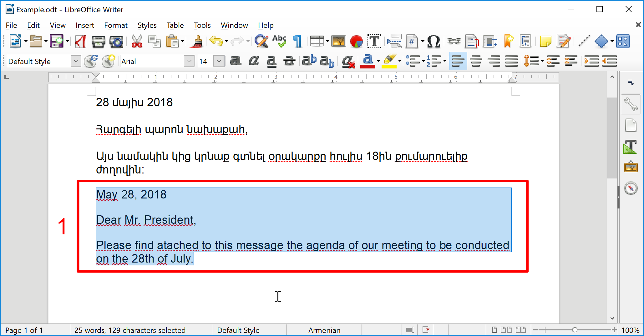Open the font name dropdown list
Image resolution: width=644 pixels, height=336 pixels.
tap(189, 61)
